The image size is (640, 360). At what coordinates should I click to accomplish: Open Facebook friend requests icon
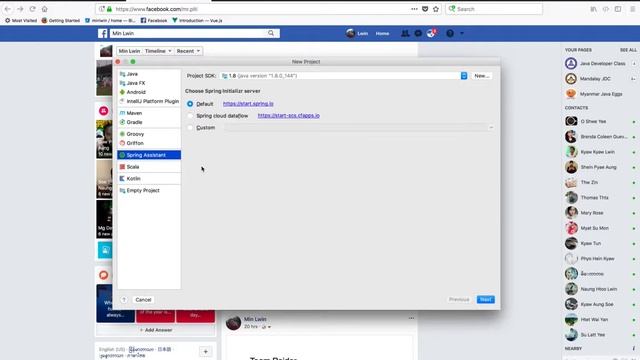405,33
